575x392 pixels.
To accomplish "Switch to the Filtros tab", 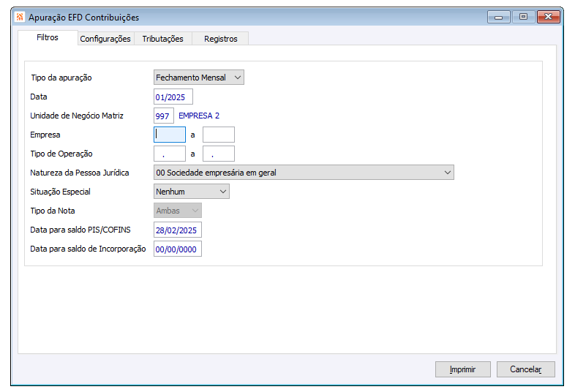I will click(48, 37).
